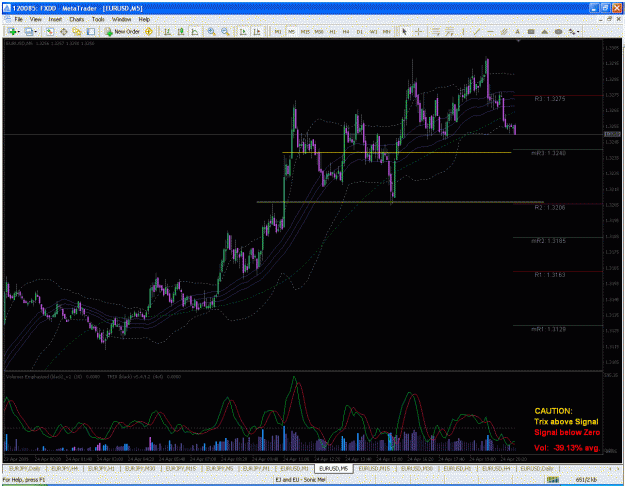Screen dimensions: 625x486
Task: Switch to the EURUSD,Daily chart tab
Action: tap(537, 468)
